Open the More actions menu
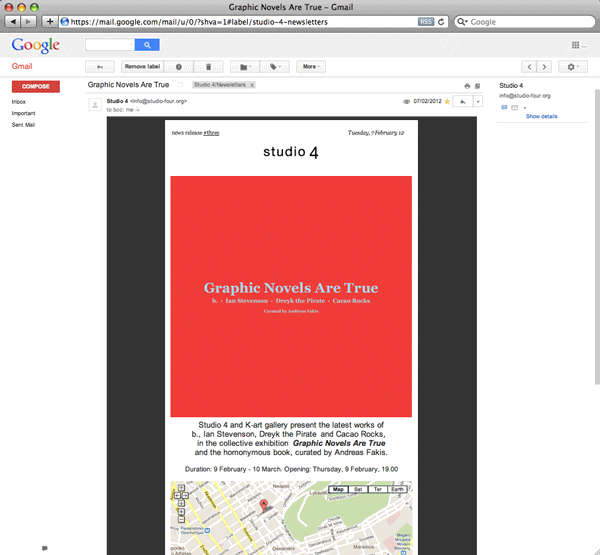This screenshot has height=555, width=600. click(311, 67)
